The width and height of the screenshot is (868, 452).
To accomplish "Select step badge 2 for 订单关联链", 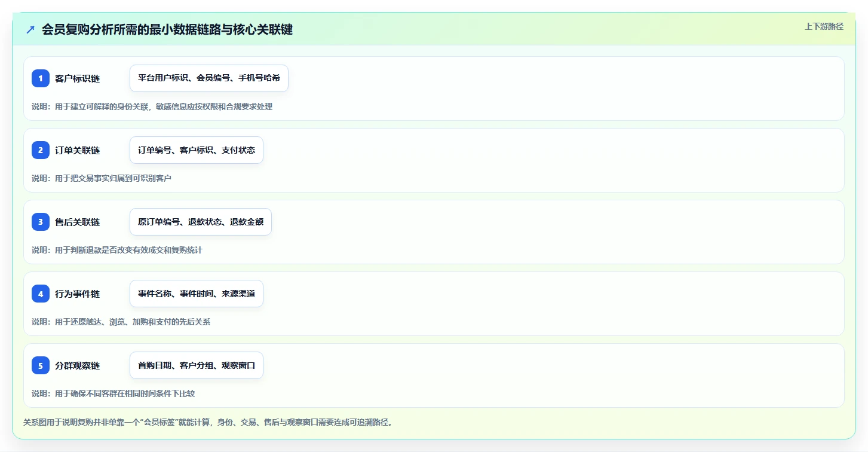I will click(41, 150).
